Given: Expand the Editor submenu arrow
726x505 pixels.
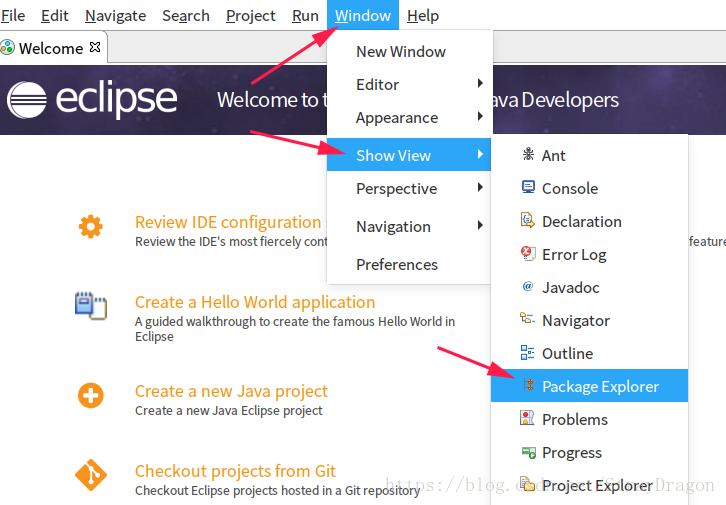Looking at the screenshot, I should point(480,83).
